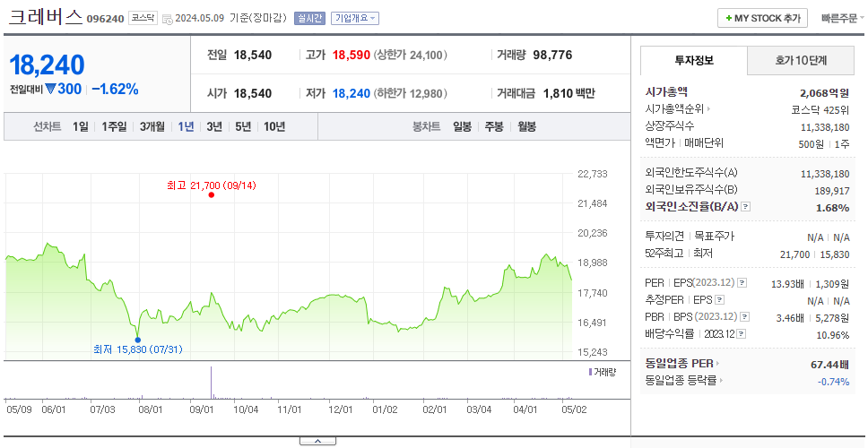Show the 일봉 candlestick chart
Screen dimensions: 868x448
coord(462,126)
